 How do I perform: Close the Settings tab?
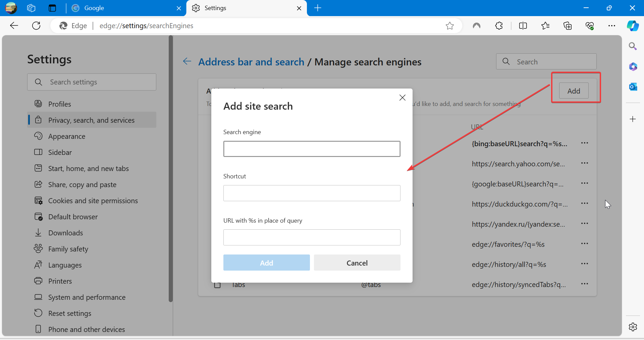tap(299, 8)
